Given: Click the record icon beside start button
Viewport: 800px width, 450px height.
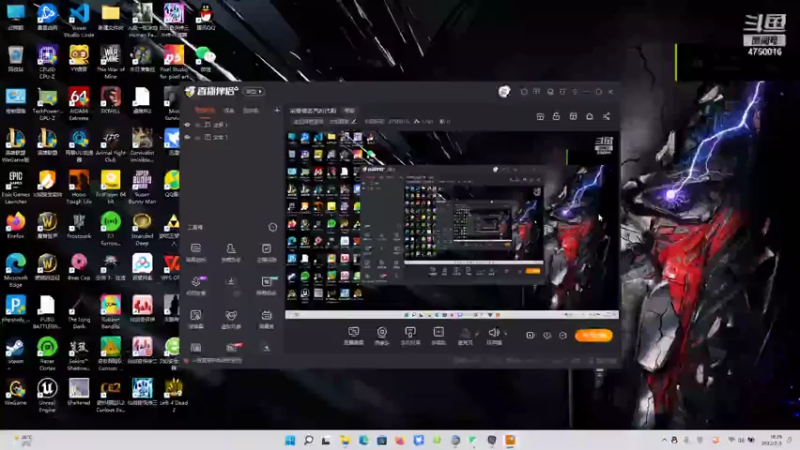Looking at the screenshot, I should (530, 335).
